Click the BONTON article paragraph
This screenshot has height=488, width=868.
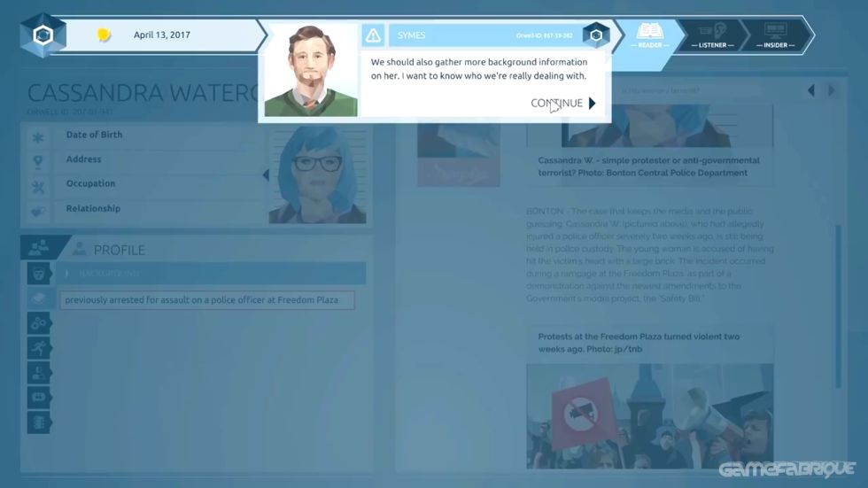coord(650,254)
